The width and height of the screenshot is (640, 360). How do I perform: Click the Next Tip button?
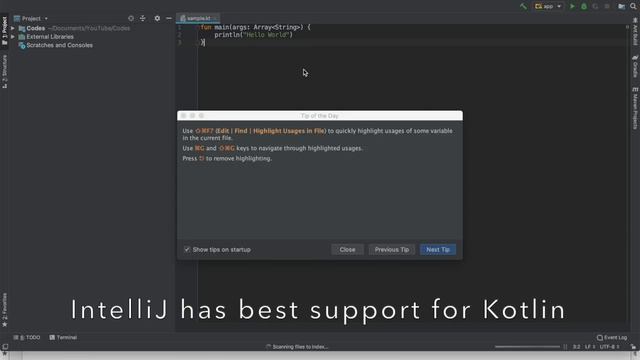click(x=438, y=249)
